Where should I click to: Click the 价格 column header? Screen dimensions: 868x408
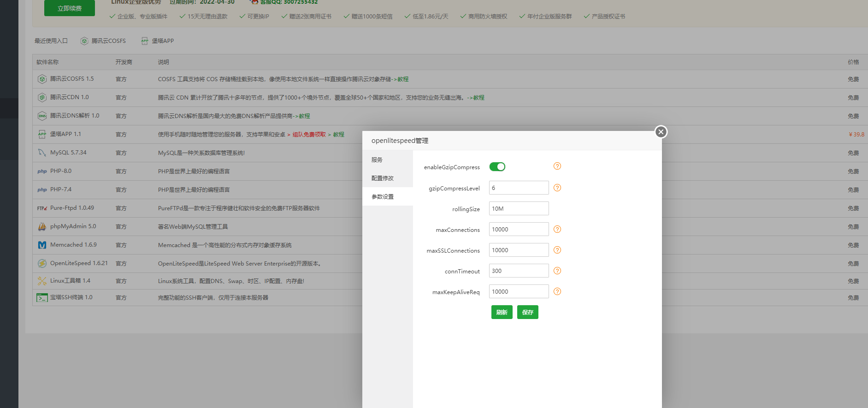[853, 62]
